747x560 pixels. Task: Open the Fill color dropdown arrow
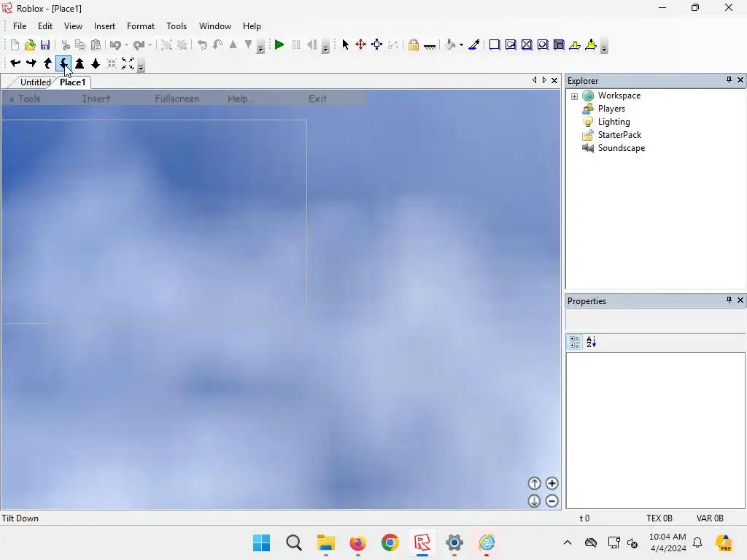(461, 44)
